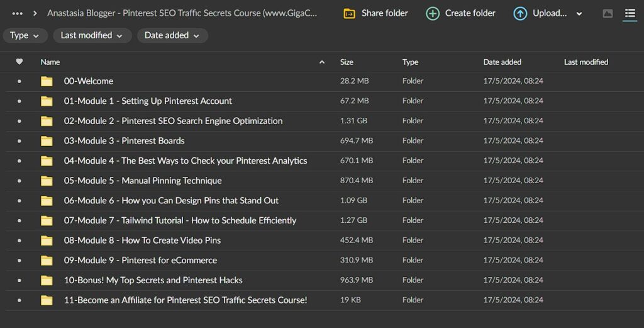The height and width of the screenshot is (328, 644).
Task: Toggle the Name sort direction arrow
Action: point(322,62)
